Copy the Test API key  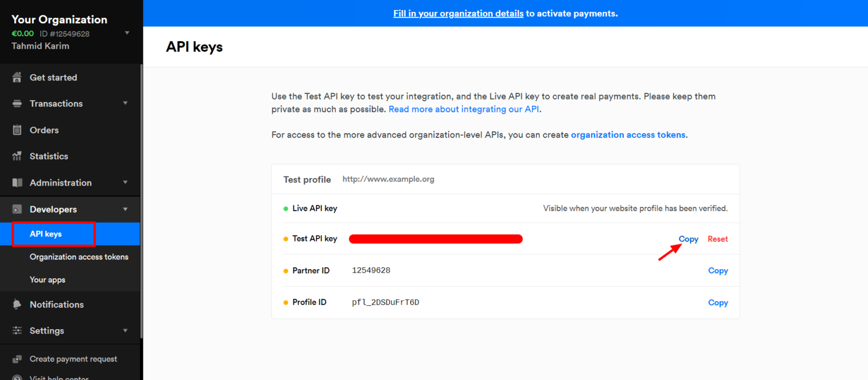pos(688,239)
